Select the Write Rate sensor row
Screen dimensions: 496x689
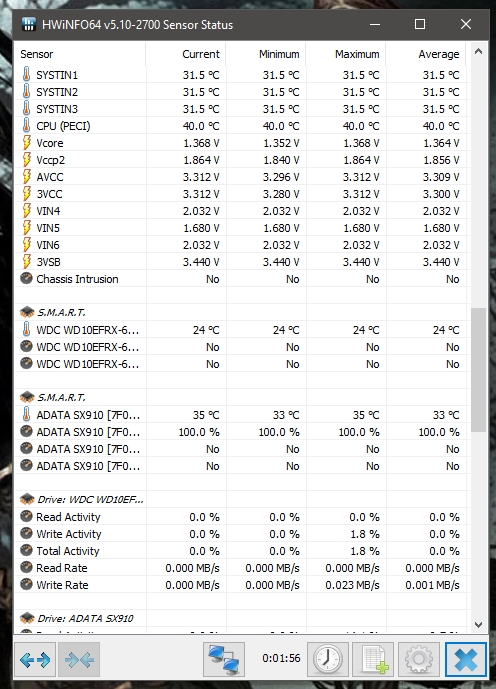[x=242, y=585]
